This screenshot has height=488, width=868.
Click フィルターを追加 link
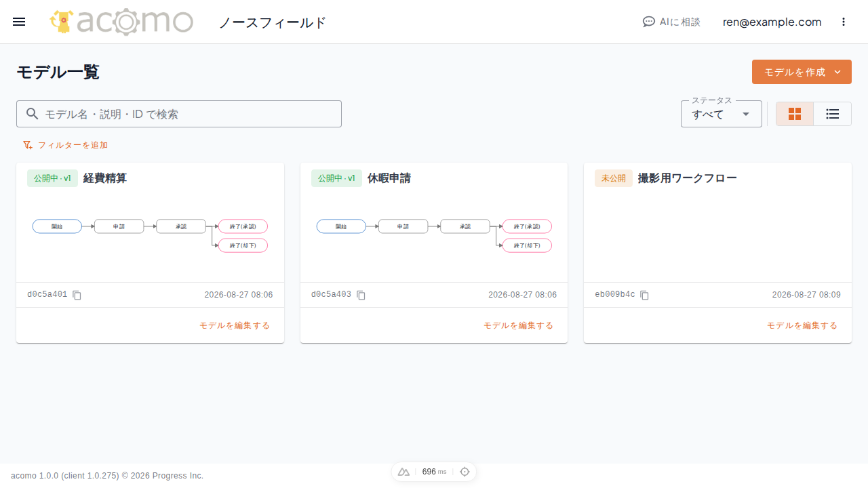pyautogui.click(x=65, y=145)
